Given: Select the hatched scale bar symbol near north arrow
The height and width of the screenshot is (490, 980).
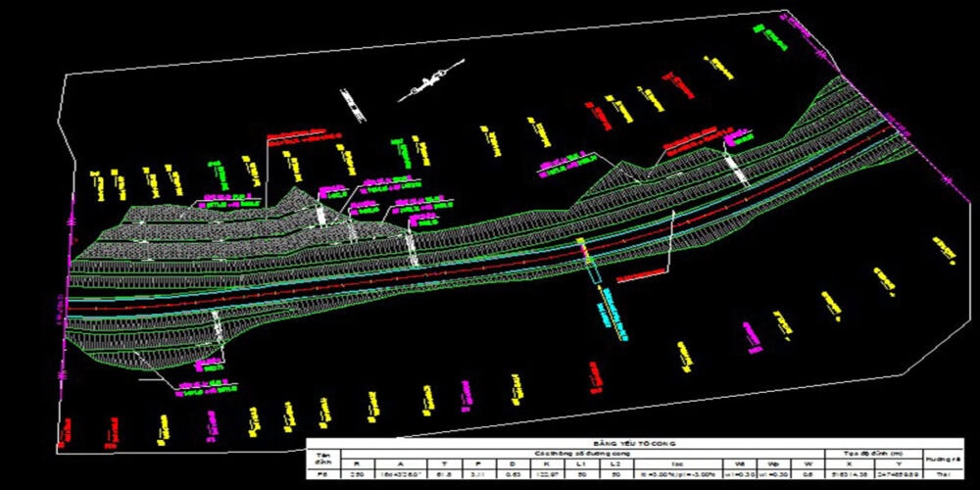Looking at the screenshot, I should (x=352, y=105).
